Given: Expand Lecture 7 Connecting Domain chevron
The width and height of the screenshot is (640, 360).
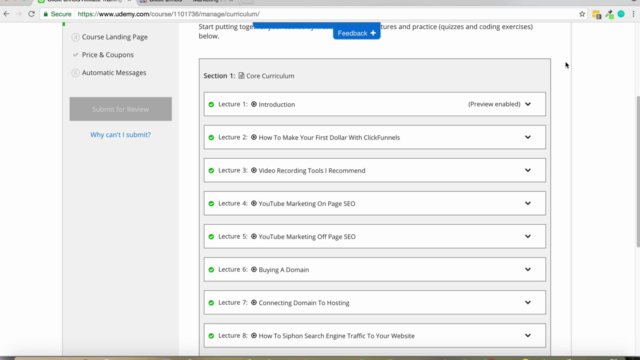Looking at the screenshot, I should (x=528, y=302).
